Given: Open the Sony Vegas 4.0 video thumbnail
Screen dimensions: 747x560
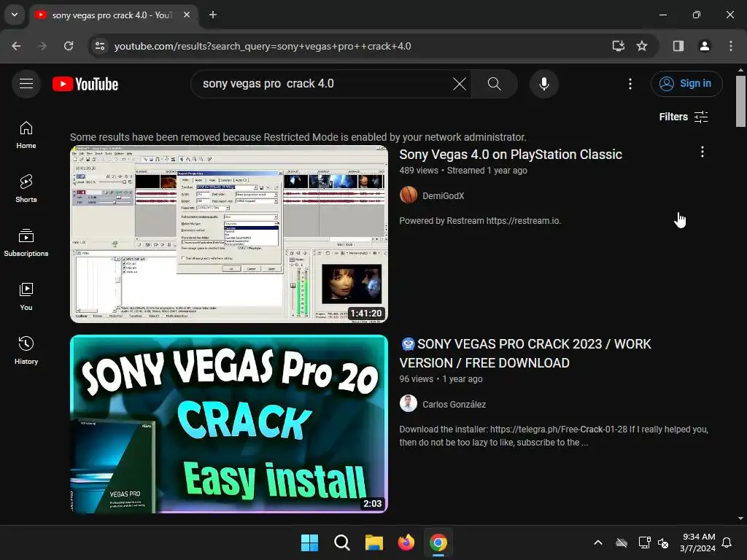Looking at the screenshot, I should [x=229, y=234].
